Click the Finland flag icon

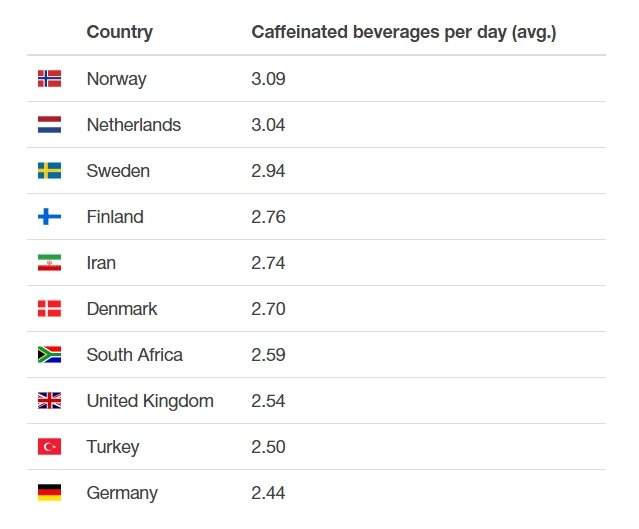(49, 217)
